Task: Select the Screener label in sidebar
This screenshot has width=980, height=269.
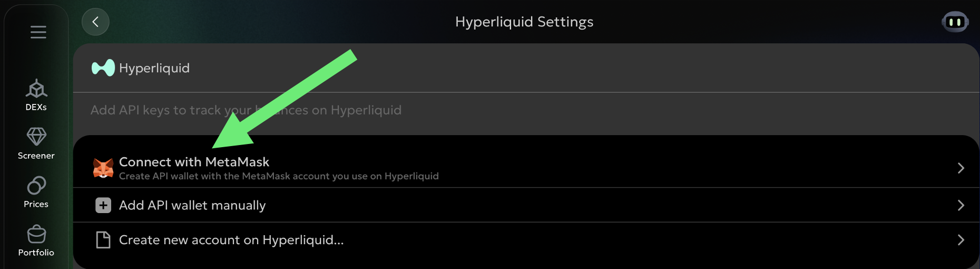Action: point(36,156)
